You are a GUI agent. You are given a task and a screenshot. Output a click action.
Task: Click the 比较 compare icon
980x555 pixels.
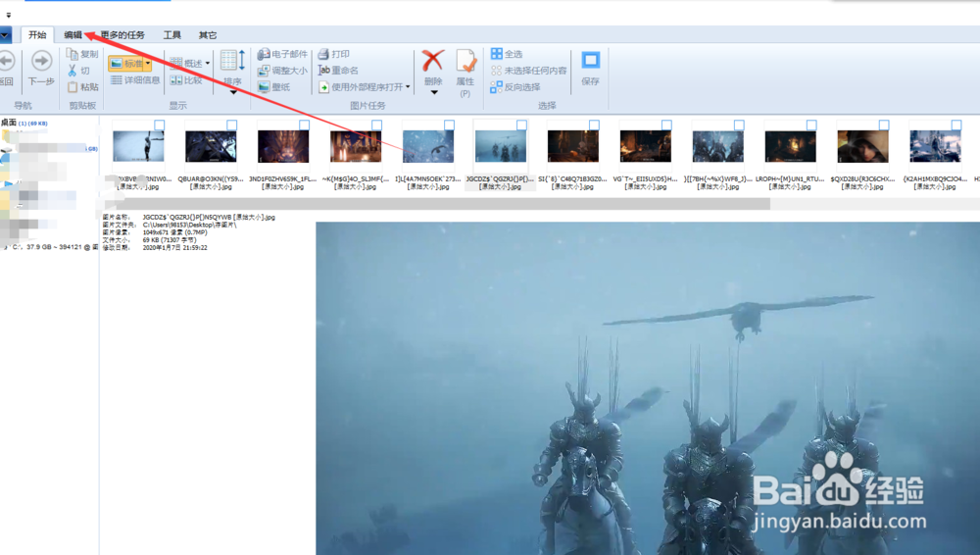176,80
